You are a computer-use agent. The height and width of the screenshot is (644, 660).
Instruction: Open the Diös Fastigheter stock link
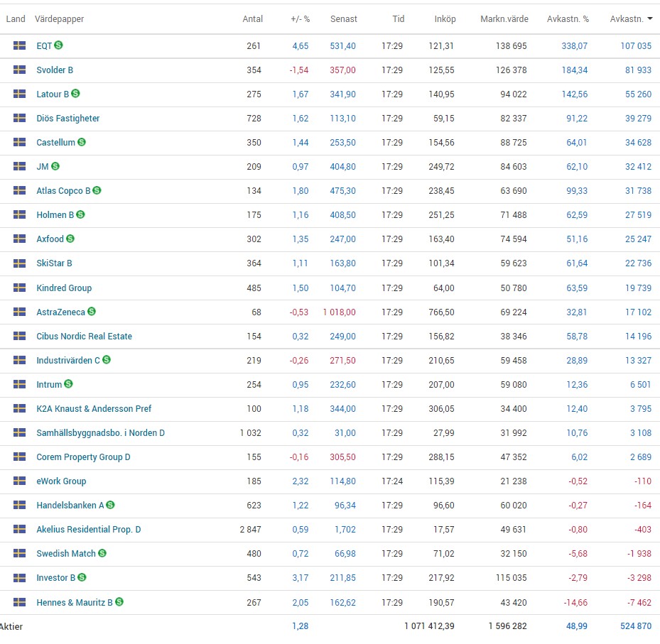pyautogui.click(x=68, y=119)
